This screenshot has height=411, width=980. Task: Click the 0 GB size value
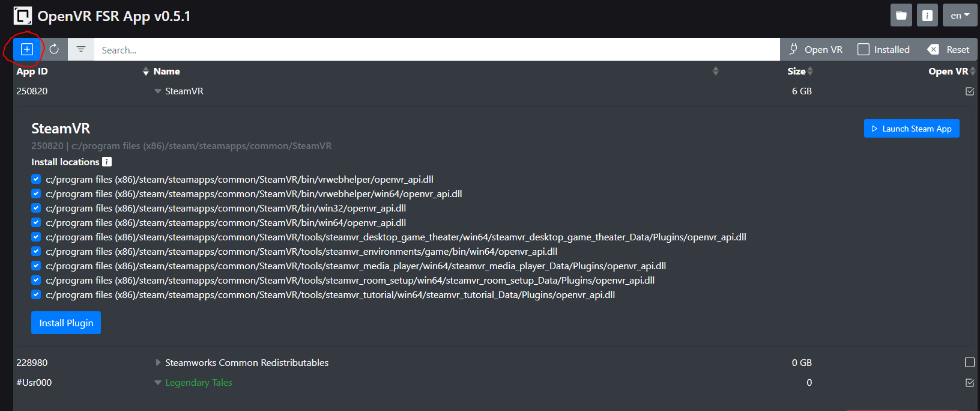(x=802, y=362)
